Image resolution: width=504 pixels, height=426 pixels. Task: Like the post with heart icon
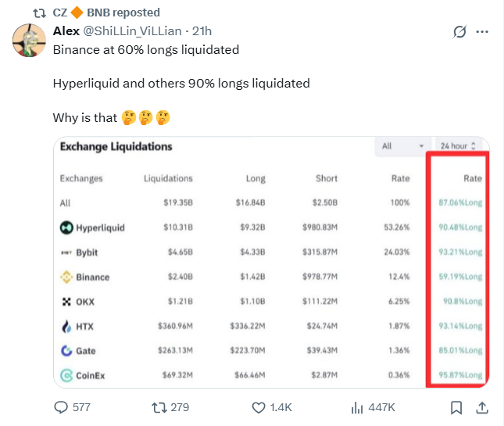tap(259, 407)
